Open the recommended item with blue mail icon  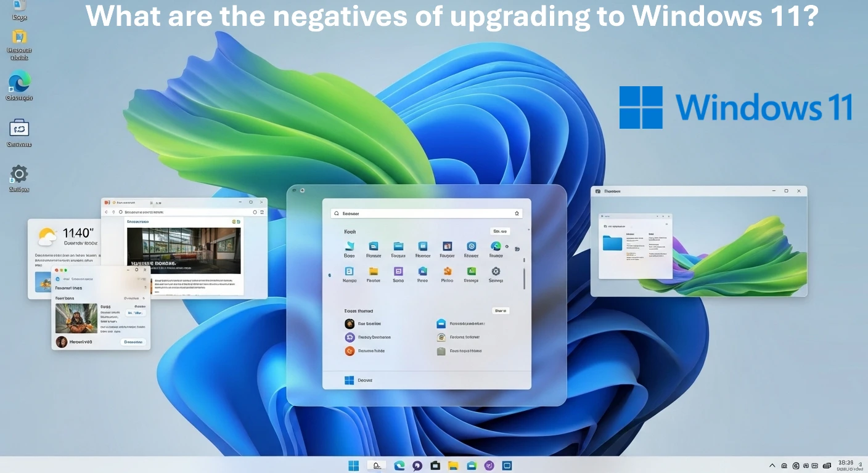(461, 323)
